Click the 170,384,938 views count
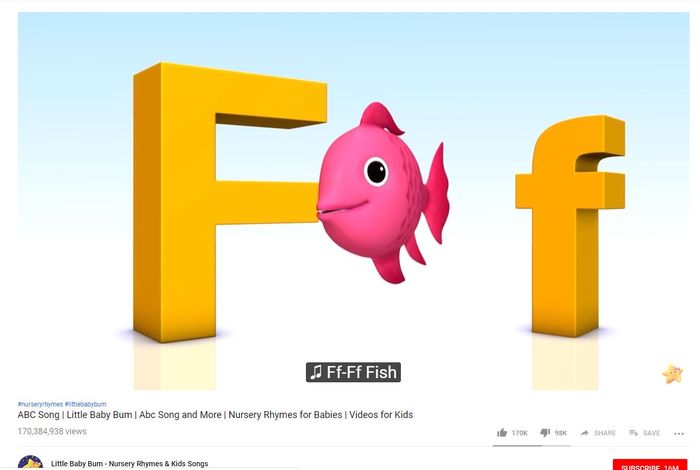Image resolution: width=700 pixels, height=470 pixels. [x=52, y=432]
